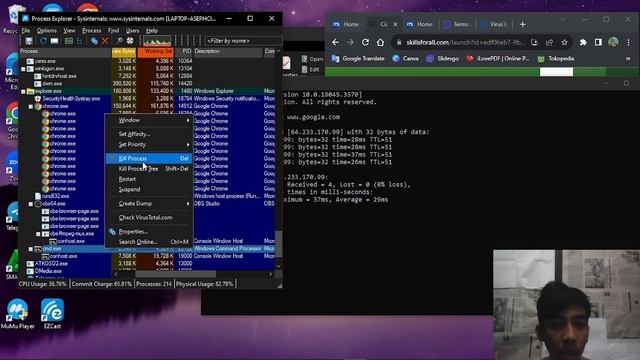Sort by the PID column header
Viewport: 640px width, 360px height.
184,52
